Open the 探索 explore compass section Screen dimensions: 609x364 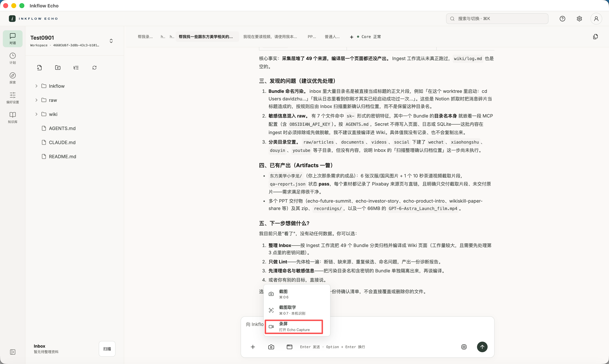[x=13, y=78]
